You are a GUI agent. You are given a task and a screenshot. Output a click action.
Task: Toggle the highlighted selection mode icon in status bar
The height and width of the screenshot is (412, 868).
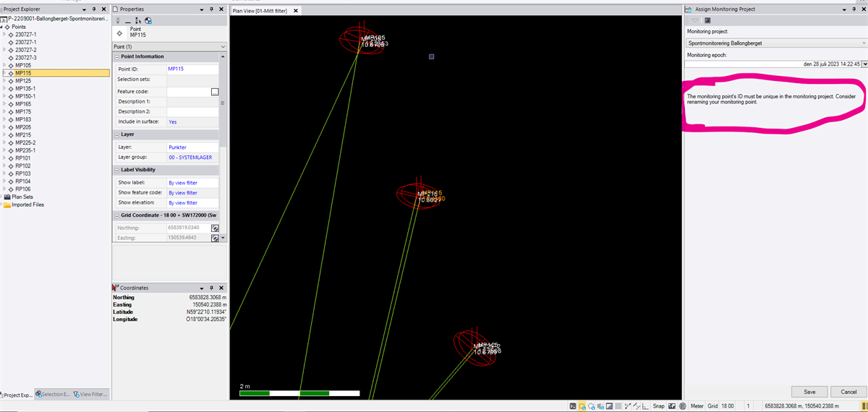click(x=582, y=406)
